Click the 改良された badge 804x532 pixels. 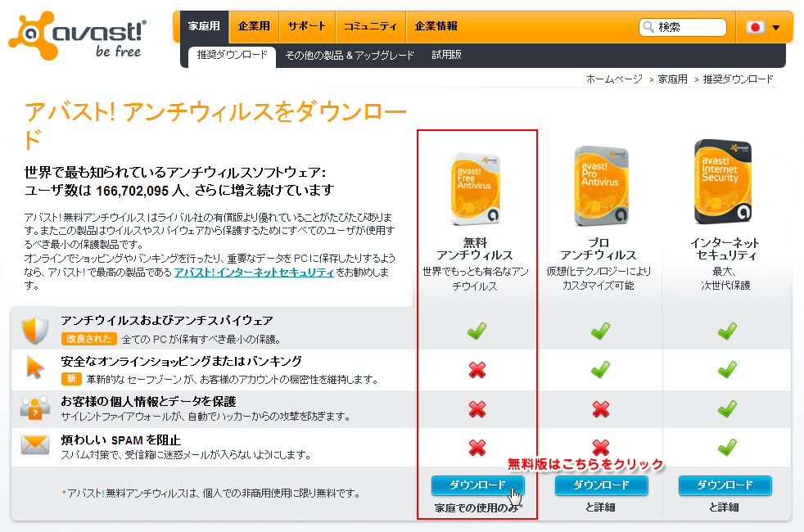(89, 339)
